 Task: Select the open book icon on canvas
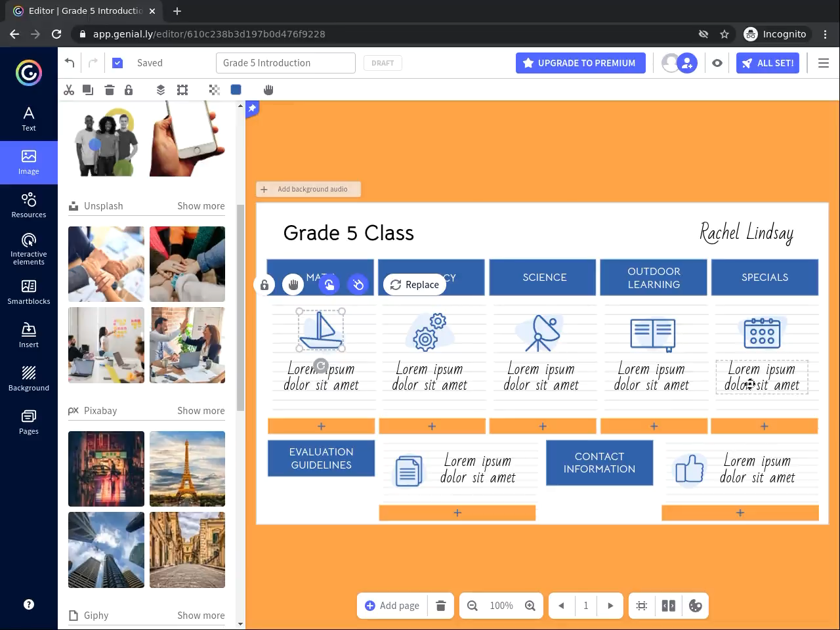[653, 334]
